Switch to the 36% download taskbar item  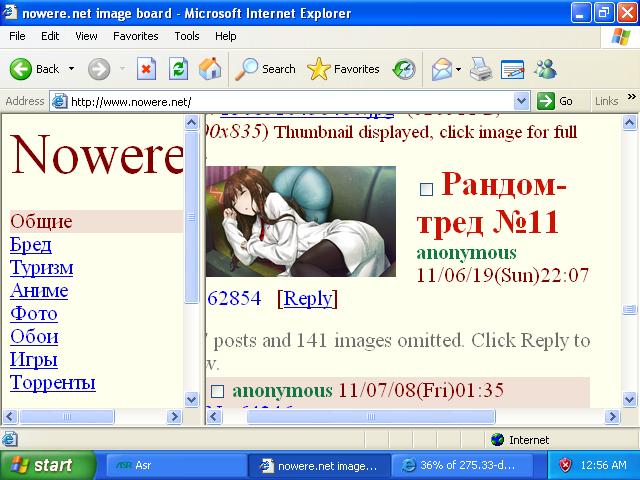click(462, 465)
